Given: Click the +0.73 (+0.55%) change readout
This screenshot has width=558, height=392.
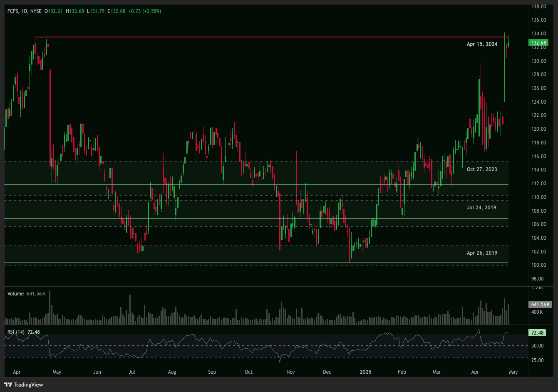Looking at the screenshot, I should click(144, 11).
